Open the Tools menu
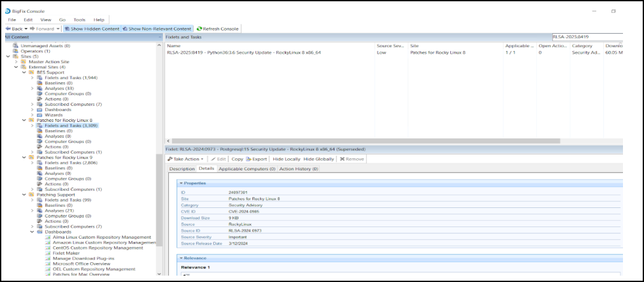This screenshot has height=282, width=644. pos(80,20)
